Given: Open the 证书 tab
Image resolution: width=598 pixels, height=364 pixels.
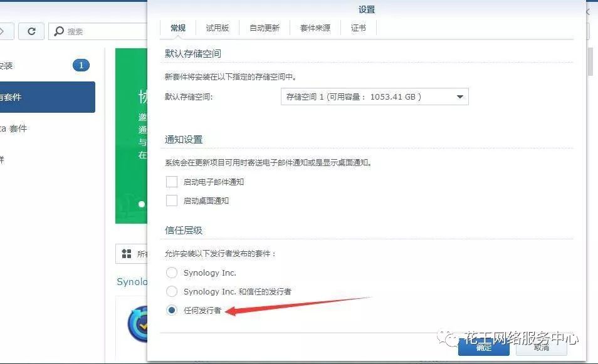Looking at the screenshot, I should coord(358,28).
